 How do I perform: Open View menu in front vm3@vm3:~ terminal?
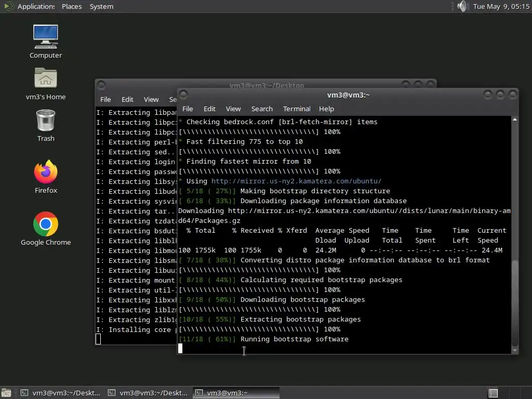(233, 109)
